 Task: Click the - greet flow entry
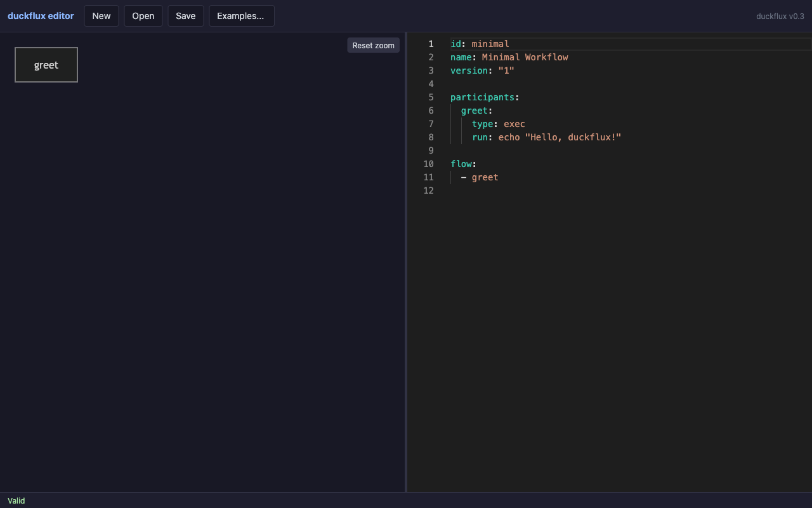point(480,177)
